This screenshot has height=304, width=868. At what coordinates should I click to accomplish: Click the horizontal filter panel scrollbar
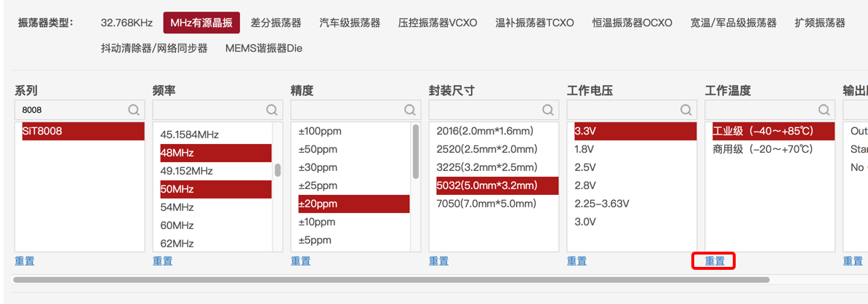coord(391,279)
